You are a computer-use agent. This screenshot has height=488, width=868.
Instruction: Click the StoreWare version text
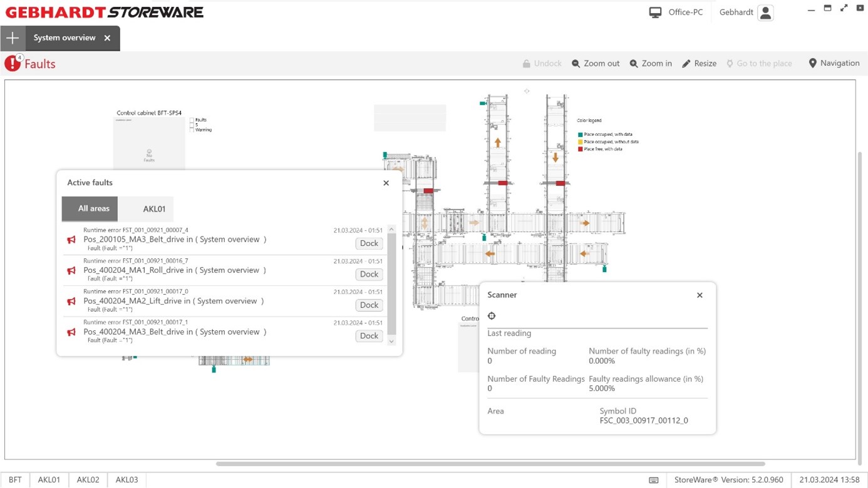click(x=728, y=480)
